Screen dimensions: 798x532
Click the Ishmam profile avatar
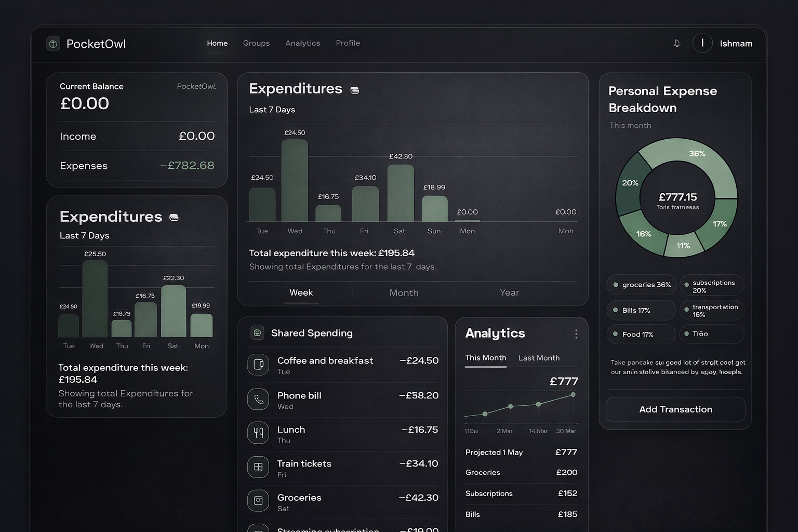coord(702,43)
